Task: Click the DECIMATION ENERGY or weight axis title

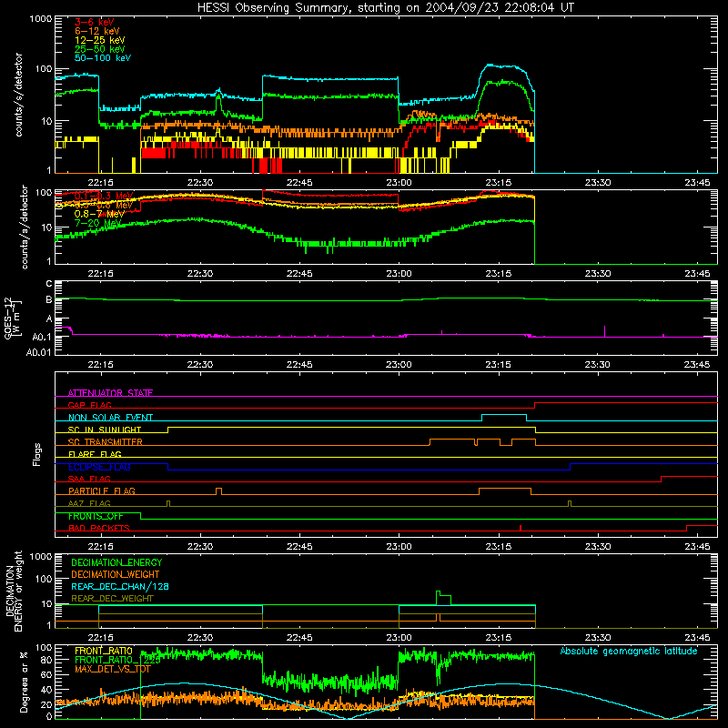Action: click(x=14, y=591)
